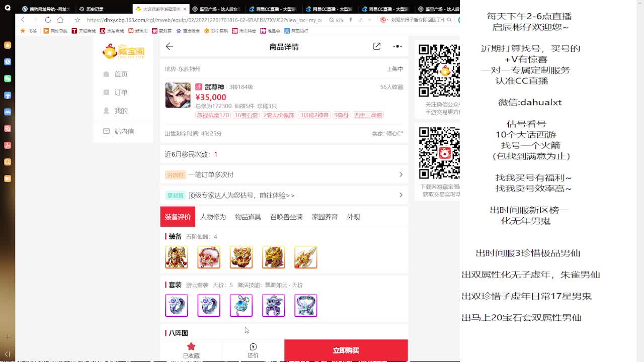
Task: Select the first 套装 set item icon
Action: [177, 305]
